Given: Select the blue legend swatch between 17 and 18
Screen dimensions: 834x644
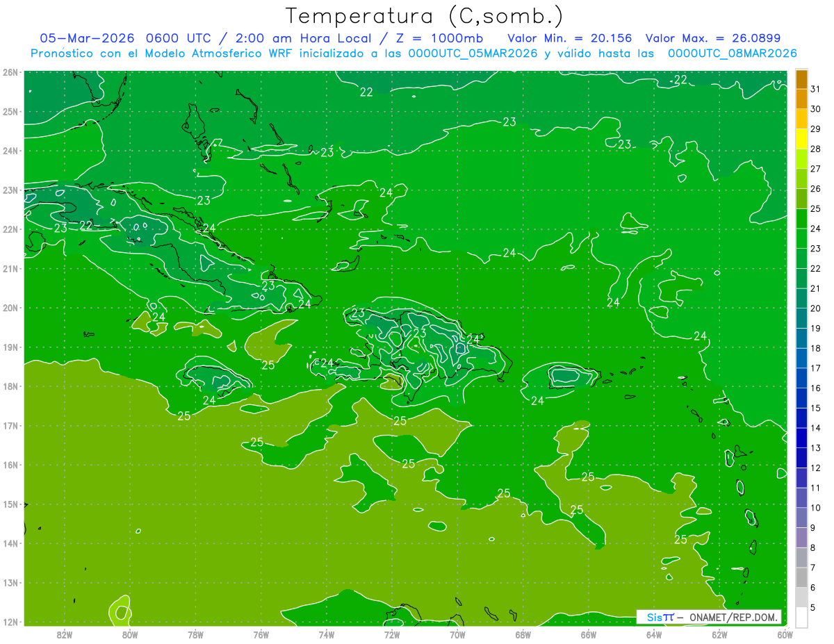Looking at the screenshot, I should coord(801,358).
